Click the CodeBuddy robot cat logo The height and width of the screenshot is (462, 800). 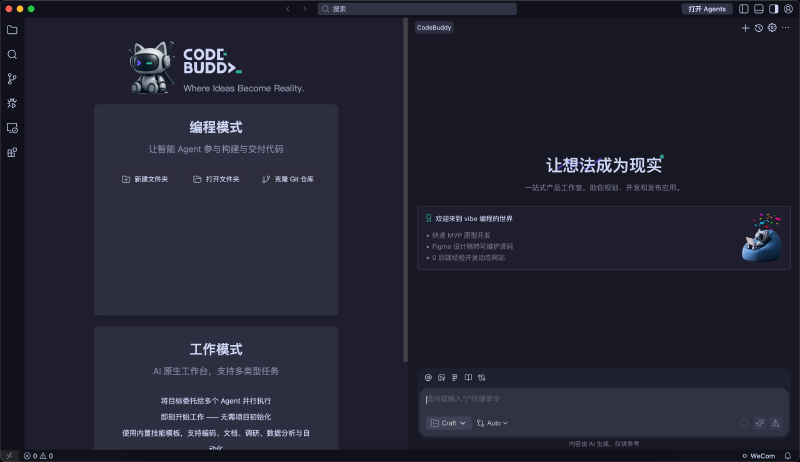[150, 67]
